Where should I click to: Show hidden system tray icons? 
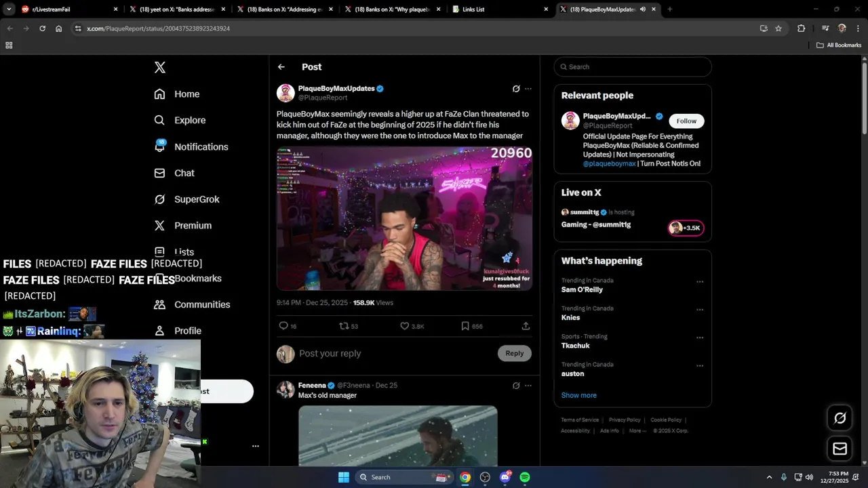tap(769, 477)
